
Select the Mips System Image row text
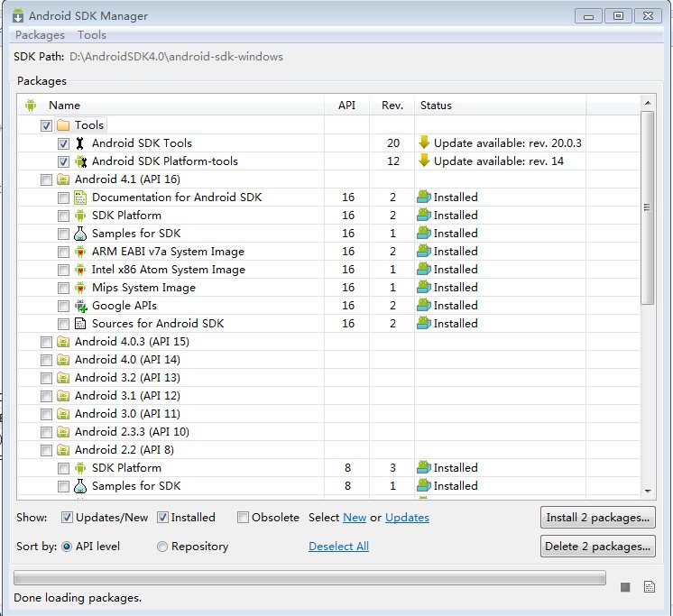tap(143, 288)
